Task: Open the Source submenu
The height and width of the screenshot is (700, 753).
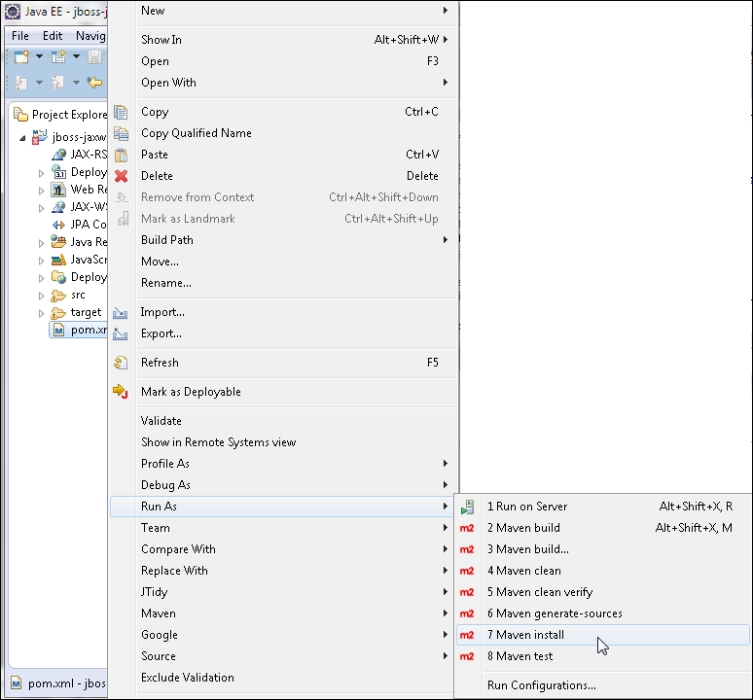Action: coord(282,656)
